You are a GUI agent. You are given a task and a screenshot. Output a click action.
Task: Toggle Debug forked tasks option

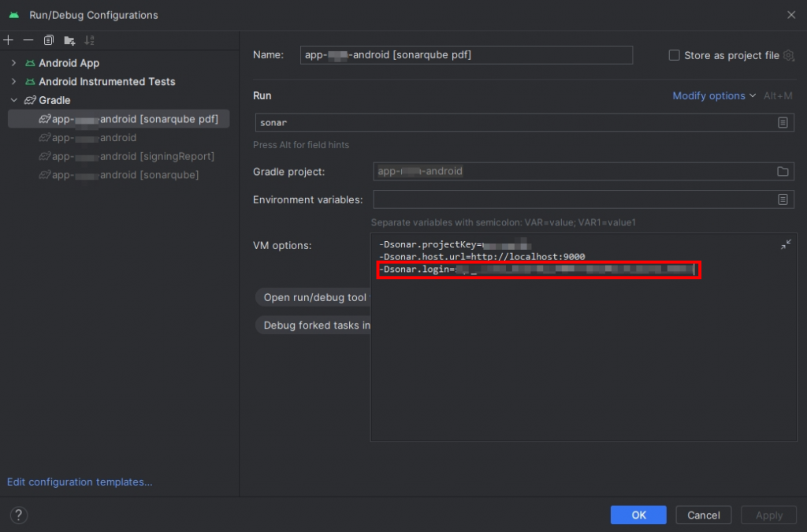click(x=314, y=326)
